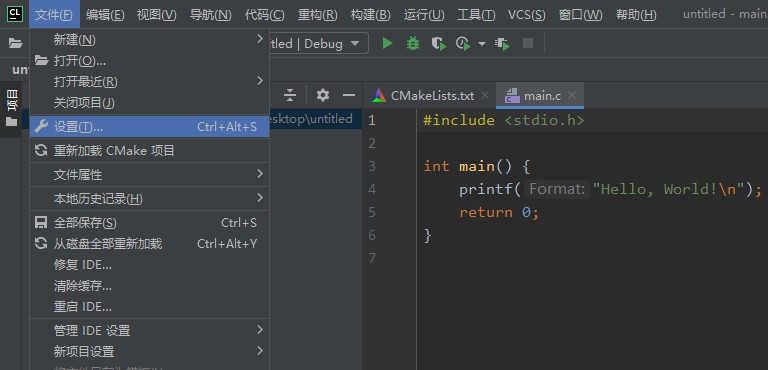768x370 pixels.
Task: Collapse all in project panel
Action: [290, 95]
